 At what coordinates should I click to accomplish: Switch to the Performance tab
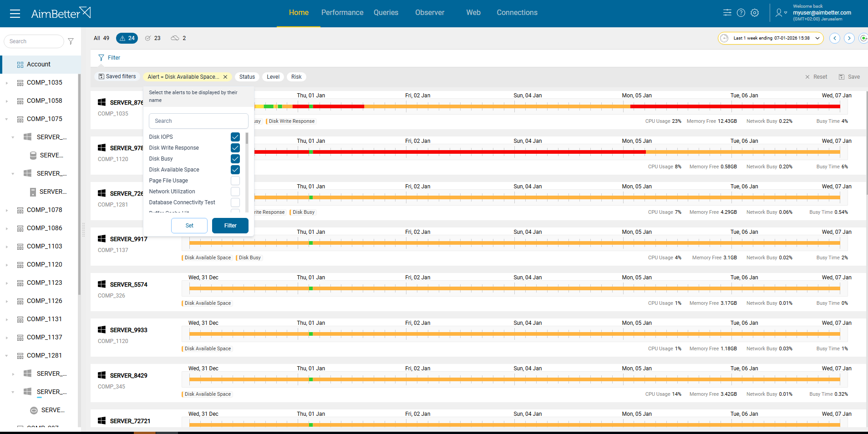[x=342, y=13]
